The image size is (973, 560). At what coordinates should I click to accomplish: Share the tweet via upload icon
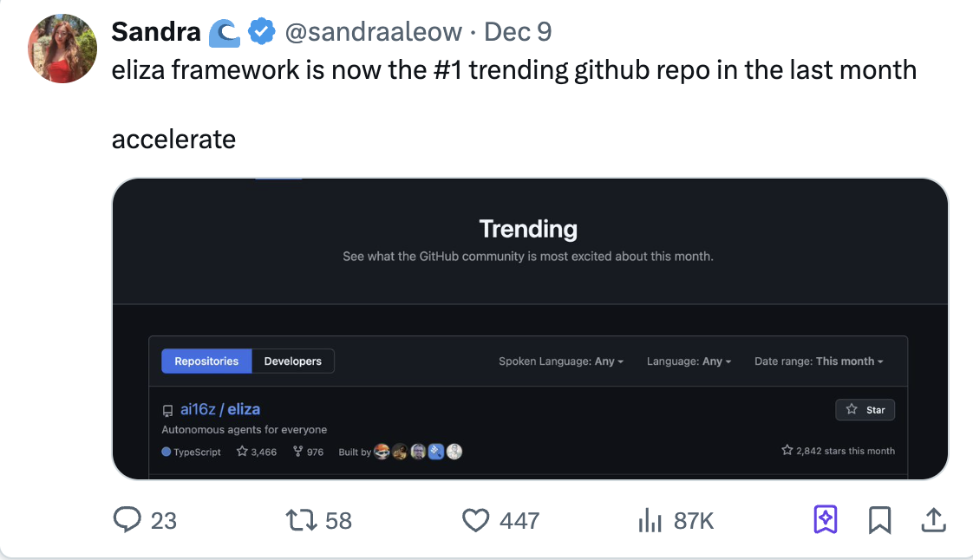coord(933,519)
